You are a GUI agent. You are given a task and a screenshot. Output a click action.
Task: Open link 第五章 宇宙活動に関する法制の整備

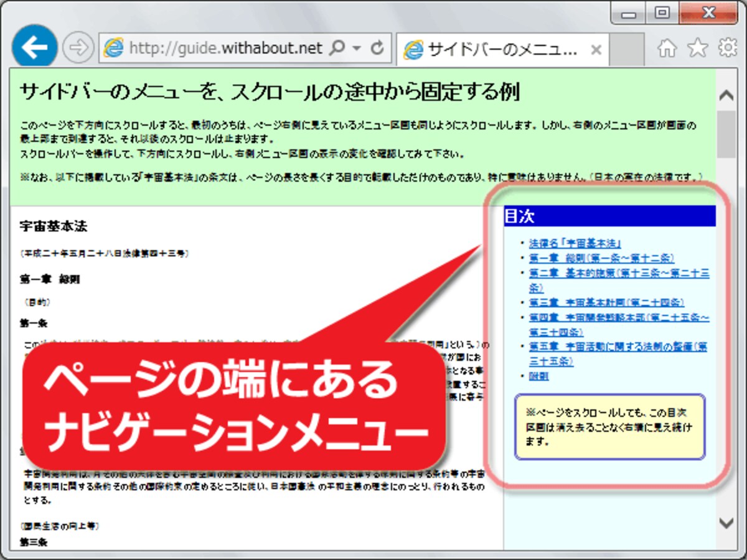tap(618, 354)
